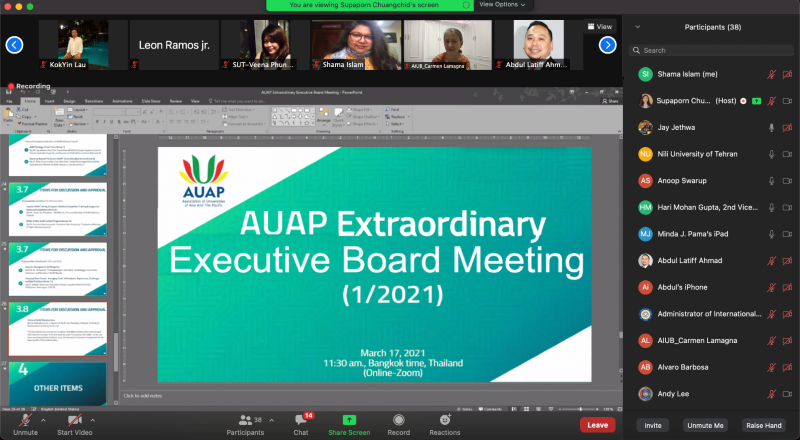Click the Participants icon in bottom toolbar
Screen dimensions: 800x440
(x=245, y=420)
